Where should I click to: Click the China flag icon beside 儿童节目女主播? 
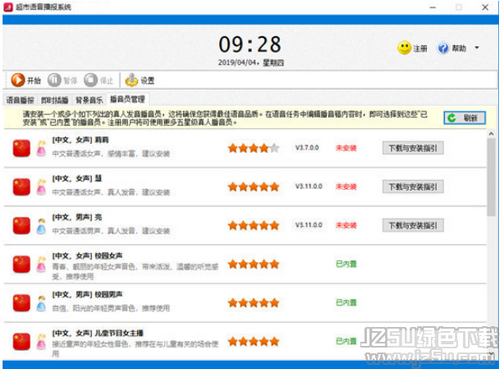[21, 341]
